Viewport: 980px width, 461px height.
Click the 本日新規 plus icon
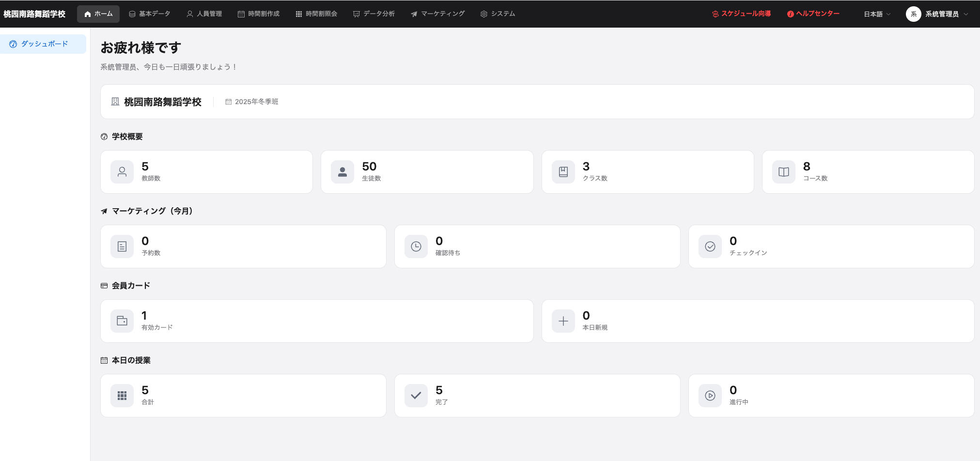(563, 321)
